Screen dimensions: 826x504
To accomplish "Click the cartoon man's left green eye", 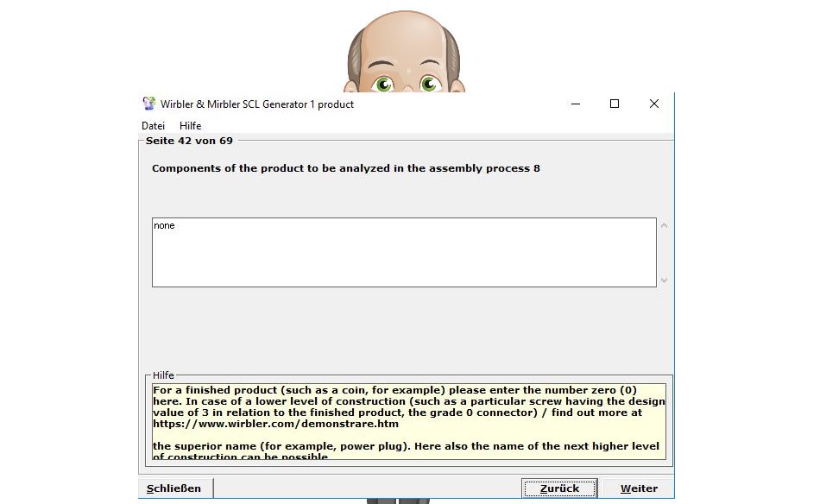I will (383, 84).
